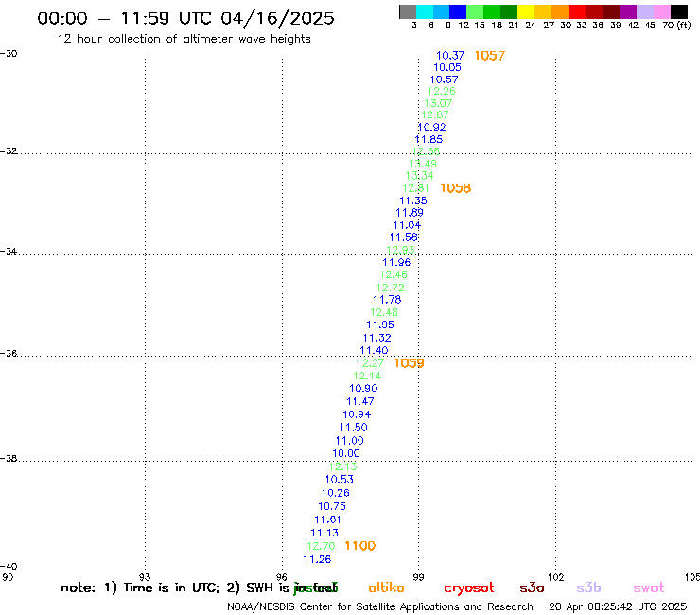Click the 11.04 blue wave height
This screenshot has width=700, height=615.
(407, 225)
